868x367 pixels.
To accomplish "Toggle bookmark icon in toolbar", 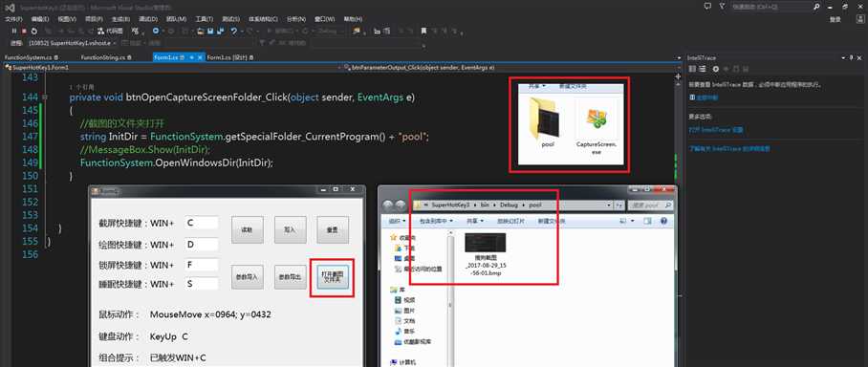I will (x=423, y=31).
